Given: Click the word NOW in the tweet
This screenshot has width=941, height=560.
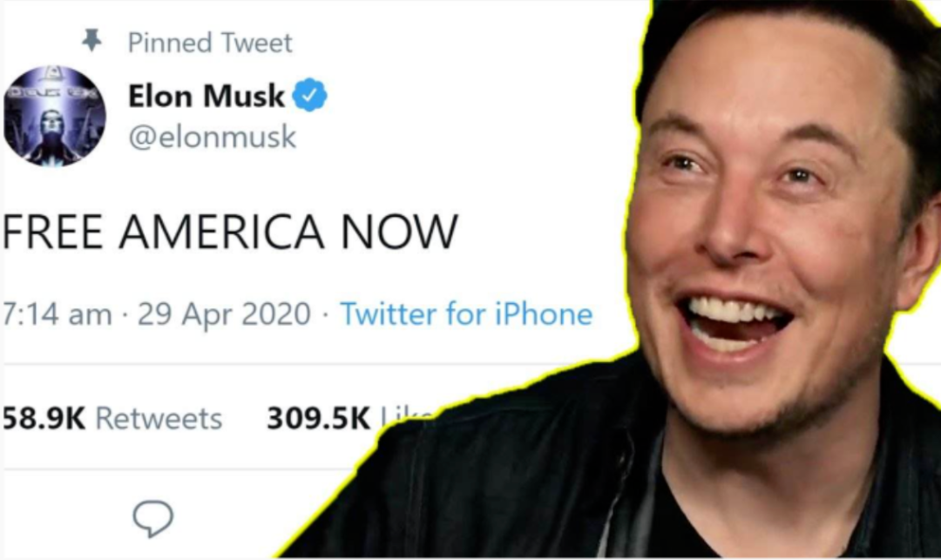Looking at the screenshot, I should [399, 232].
